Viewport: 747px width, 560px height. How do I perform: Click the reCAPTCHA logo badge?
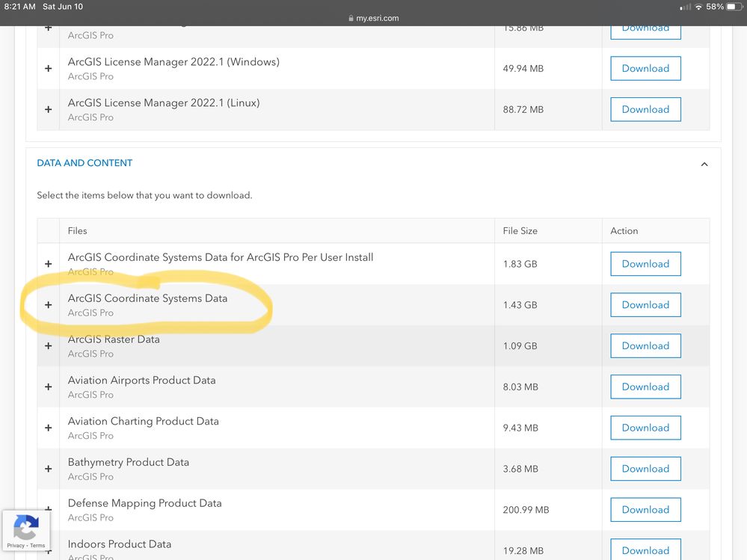[x=25, y=526]
